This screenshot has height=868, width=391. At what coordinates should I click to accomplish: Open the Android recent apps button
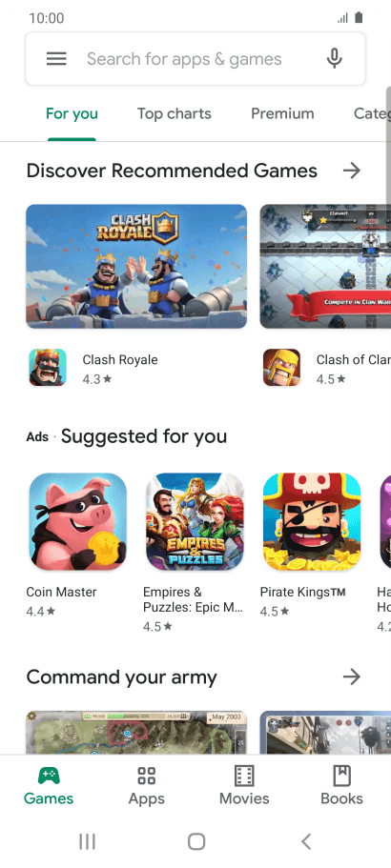click(x=87, y=841)
